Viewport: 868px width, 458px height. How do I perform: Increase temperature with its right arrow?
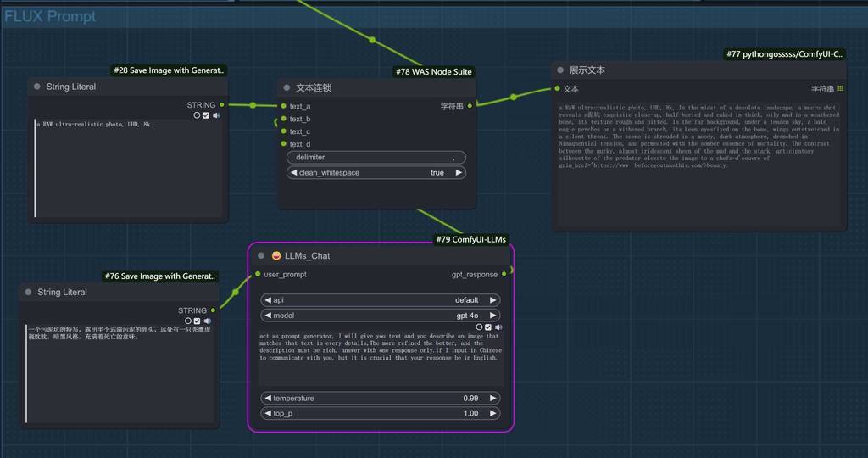pyautogui.click(x=493, y=399)
